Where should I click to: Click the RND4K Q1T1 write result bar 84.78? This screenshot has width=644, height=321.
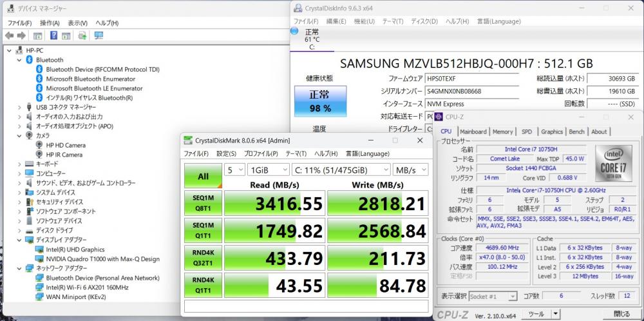[x=378, y=286]
